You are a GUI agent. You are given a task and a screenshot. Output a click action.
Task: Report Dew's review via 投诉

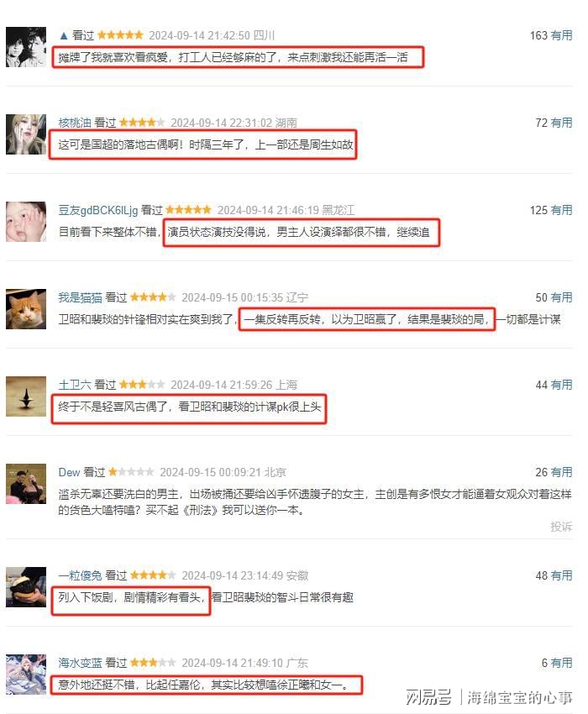(561, 527)
